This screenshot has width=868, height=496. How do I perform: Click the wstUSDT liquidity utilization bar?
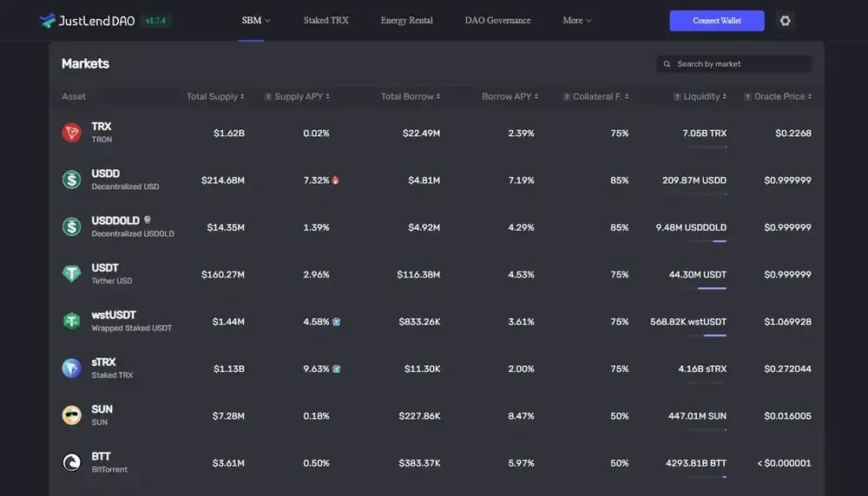707,335
